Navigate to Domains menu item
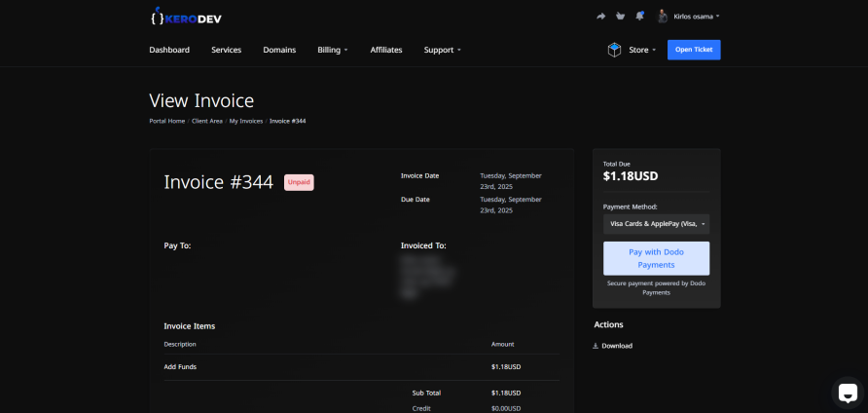The height and width of the screenshot is (413, 868). click(x=279, y=50)
